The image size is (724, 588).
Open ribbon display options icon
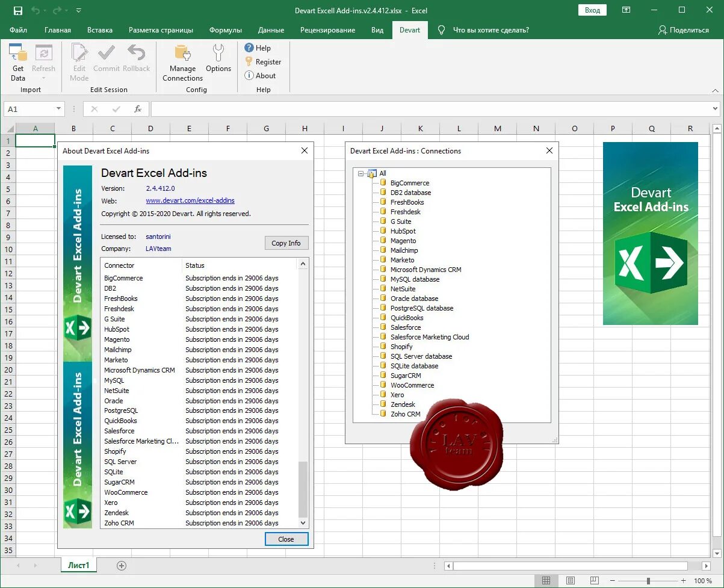[x=627, y=10]
